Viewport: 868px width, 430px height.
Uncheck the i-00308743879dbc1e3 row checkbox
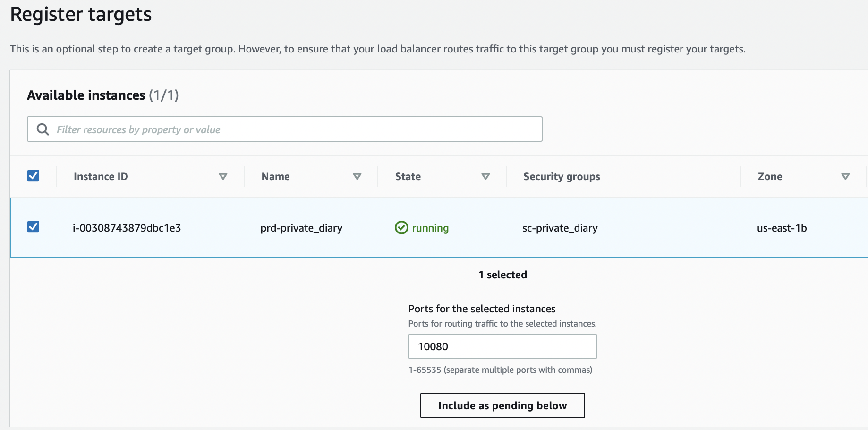33,227
